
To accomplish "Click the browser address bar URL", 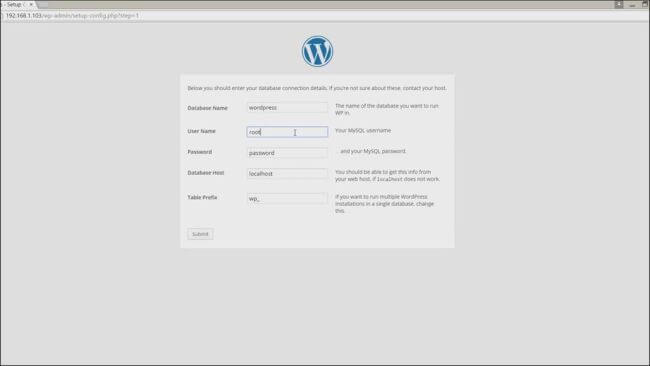I will tap(72, 15).
